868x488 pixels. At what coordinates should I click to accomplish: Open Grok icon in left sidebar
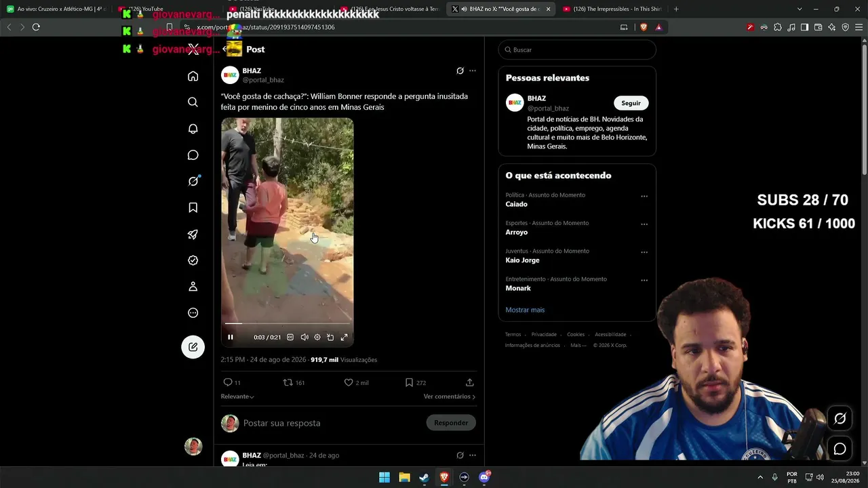coord(193,181)
